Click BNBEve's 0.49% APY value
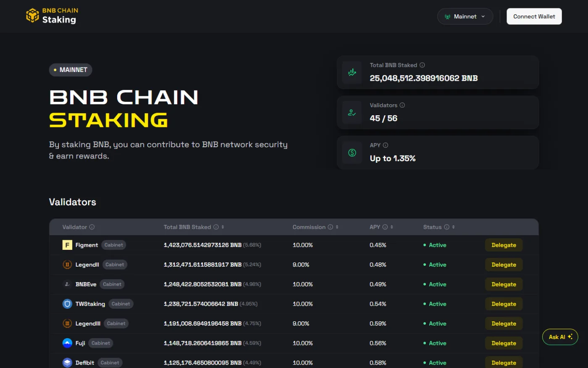 378,284
